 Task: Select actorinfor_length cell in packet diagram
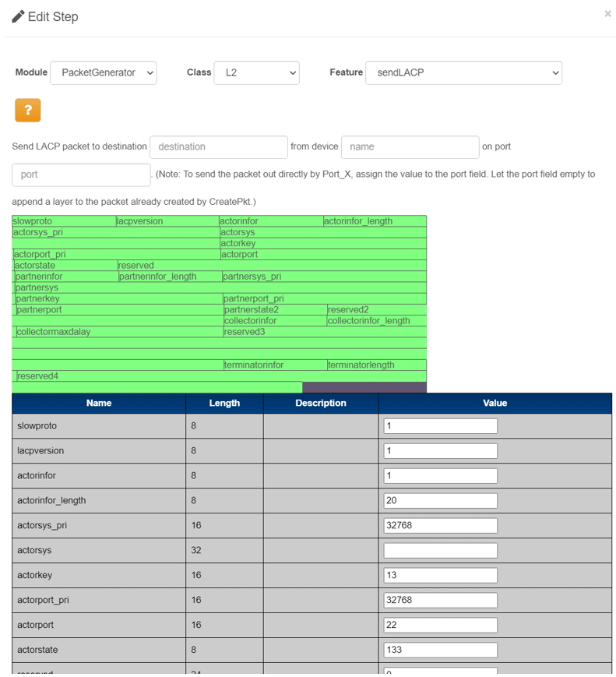pos(375,221)
